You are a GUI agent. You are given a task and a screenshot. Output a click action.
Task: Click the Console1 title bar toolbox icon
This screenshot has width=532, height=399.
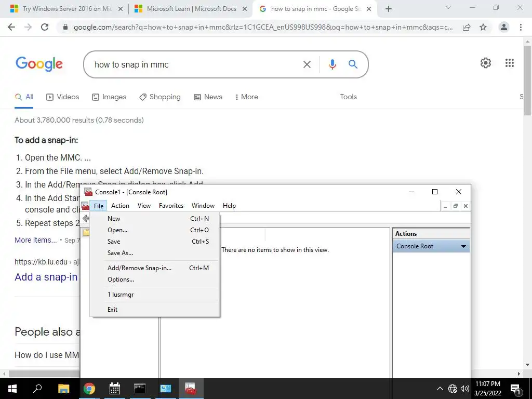point(88,192)
